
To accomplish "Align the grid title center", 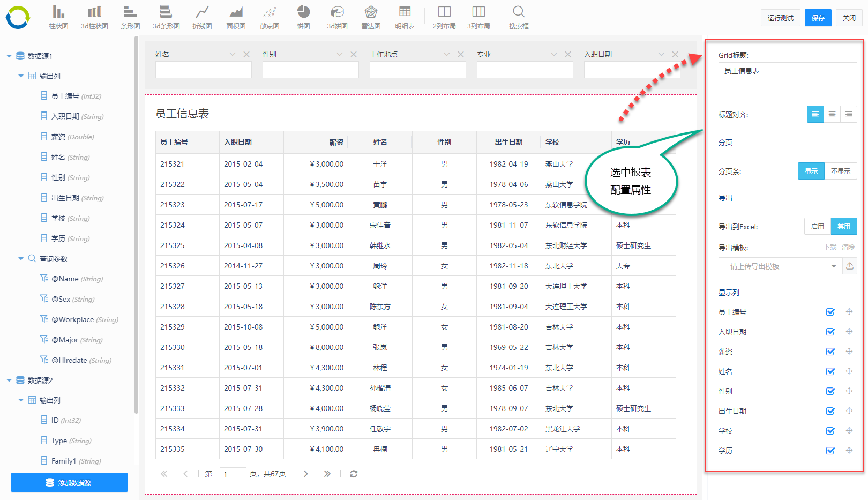I will coord(832,114).
